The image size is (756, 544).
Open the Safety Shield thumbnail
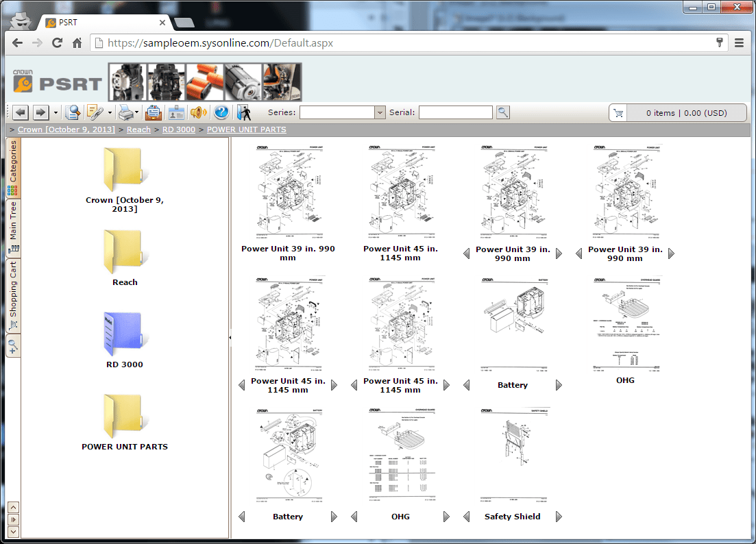click(513, 456)
